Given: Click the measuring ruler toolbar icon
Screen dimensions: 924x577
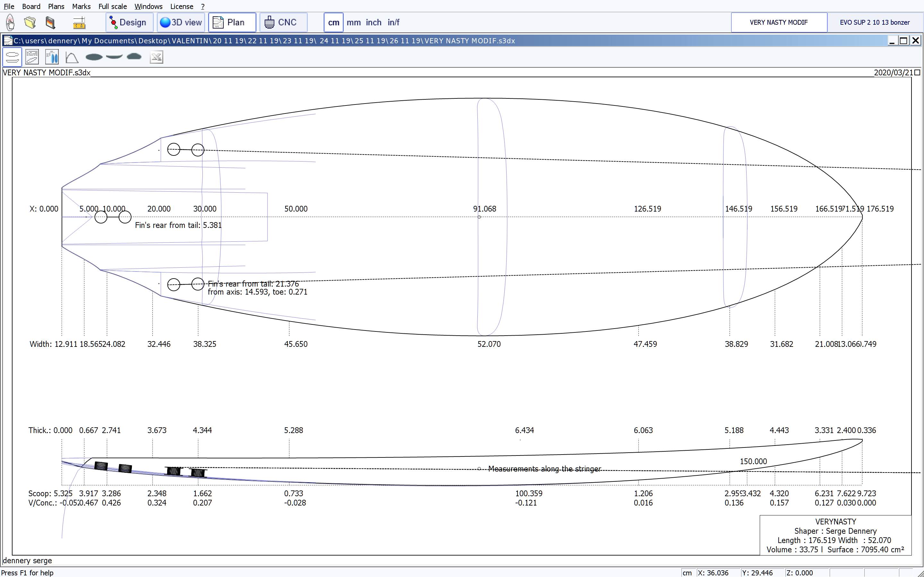Looking at the screenshot, I should 79,23.
